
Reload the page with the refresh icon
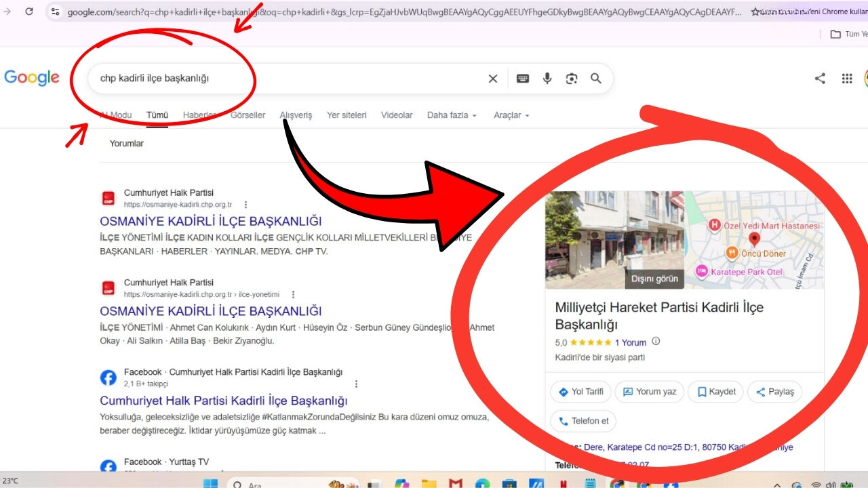(29, 12)
